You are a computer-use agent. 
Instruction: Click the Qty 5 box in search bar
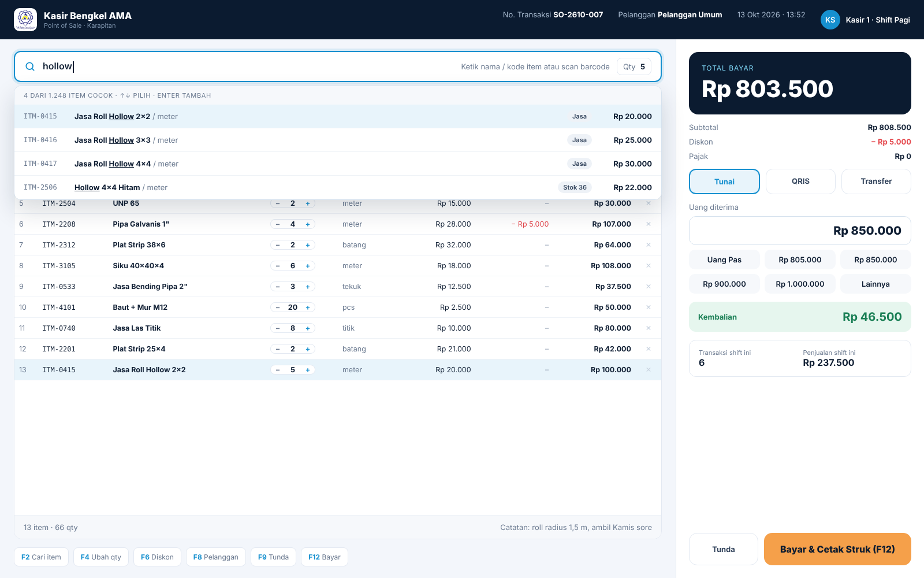(634, 66)
